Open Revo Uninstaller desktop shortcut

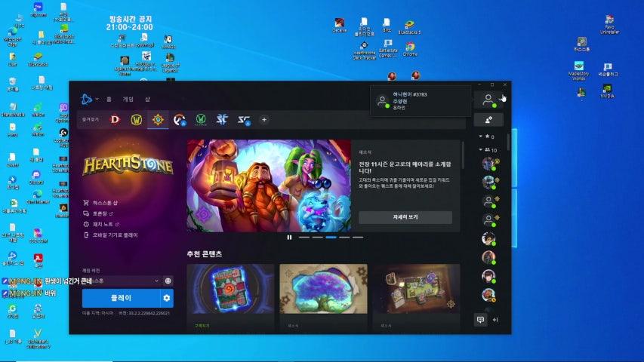[609, 25]
